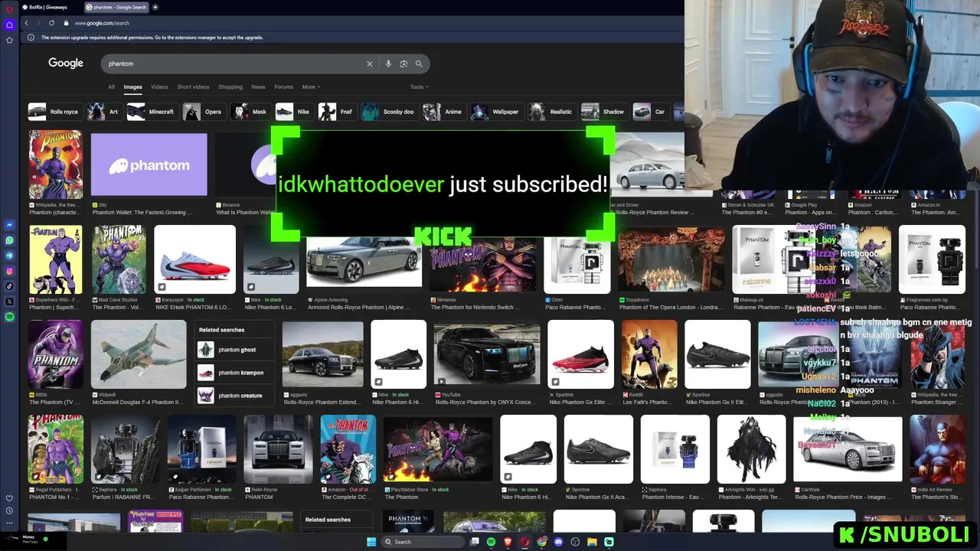
Task: Open Phantom Wallet purple logo thumbnail
Action: point(149,165)
